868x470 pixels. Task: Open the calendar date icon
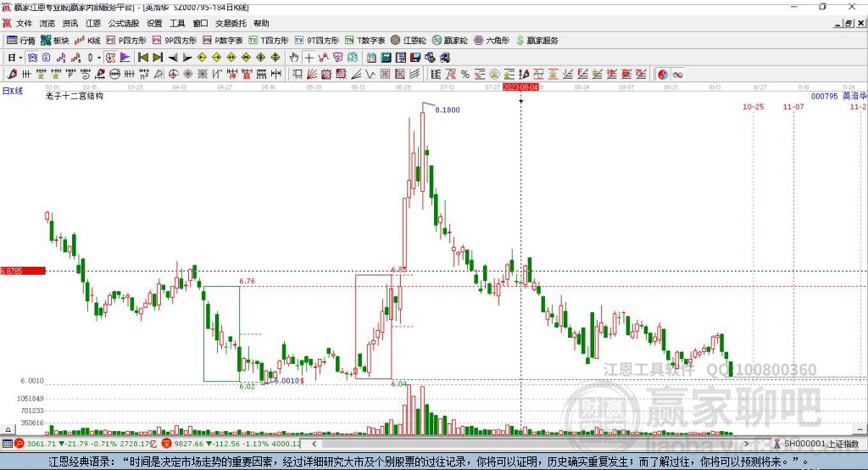pos(371,58)
